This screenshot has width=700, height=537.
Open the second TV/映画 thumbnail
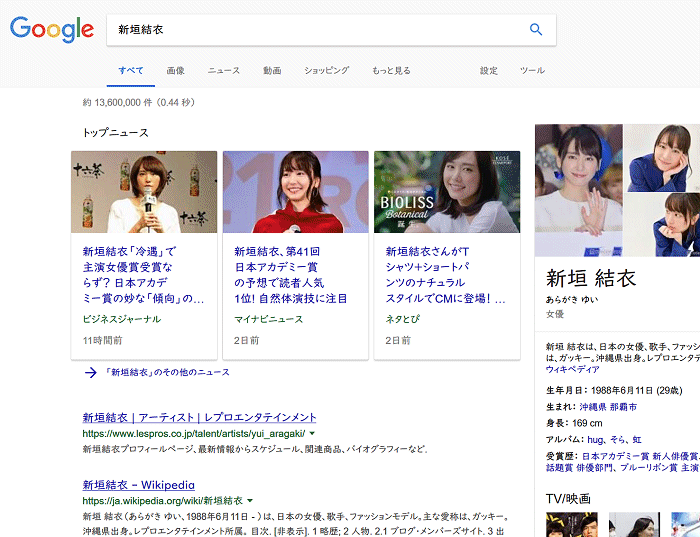(634, 525)
